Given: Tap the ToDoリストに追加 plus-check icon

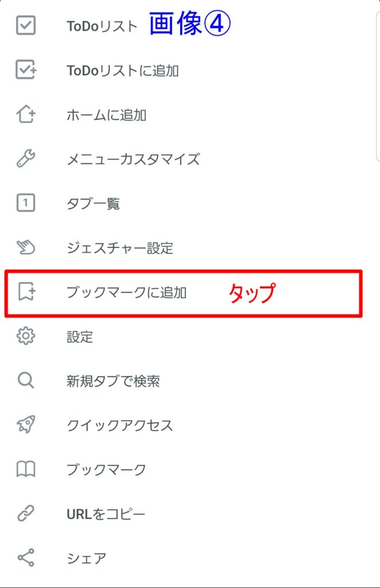Looking at the screenshot, I should 26,69.
